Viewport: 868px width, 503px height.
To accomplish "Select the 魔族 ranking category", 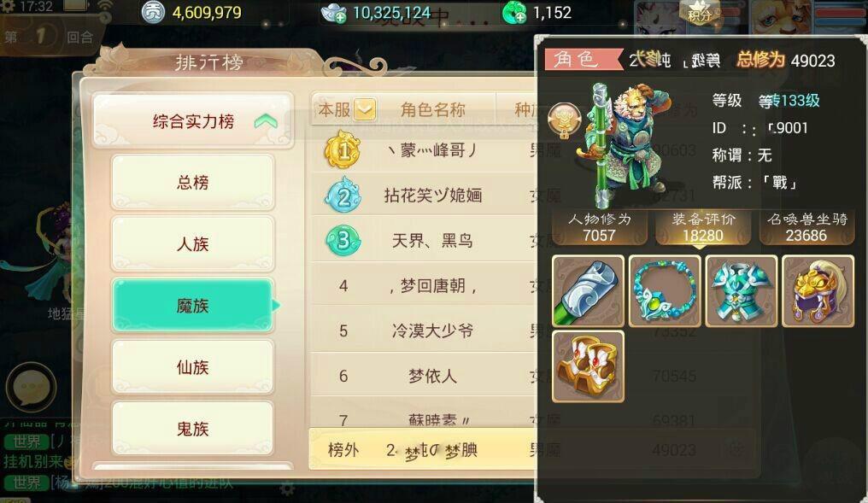I will click(x=192, y=306).
